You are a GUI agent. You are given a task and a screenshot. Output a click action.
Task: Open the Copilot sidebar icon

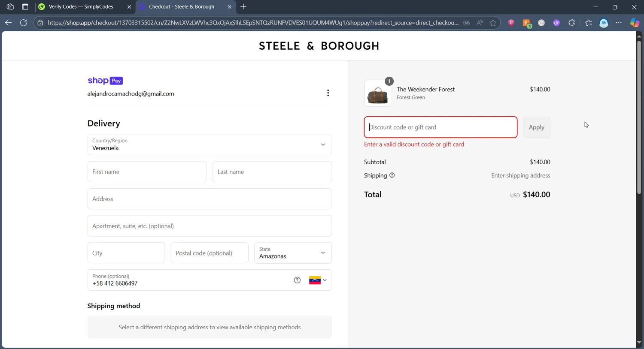click(x=634, y=23)
